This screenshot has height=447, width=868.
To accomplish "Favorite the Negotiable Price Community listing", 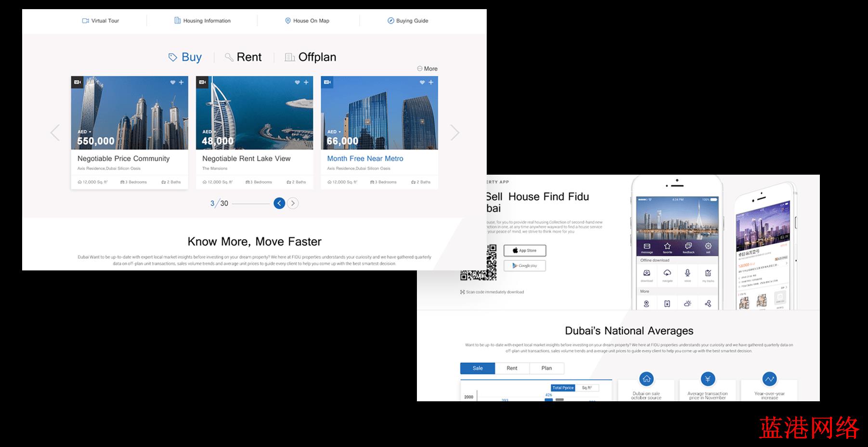I will click(x=173, y=82).
